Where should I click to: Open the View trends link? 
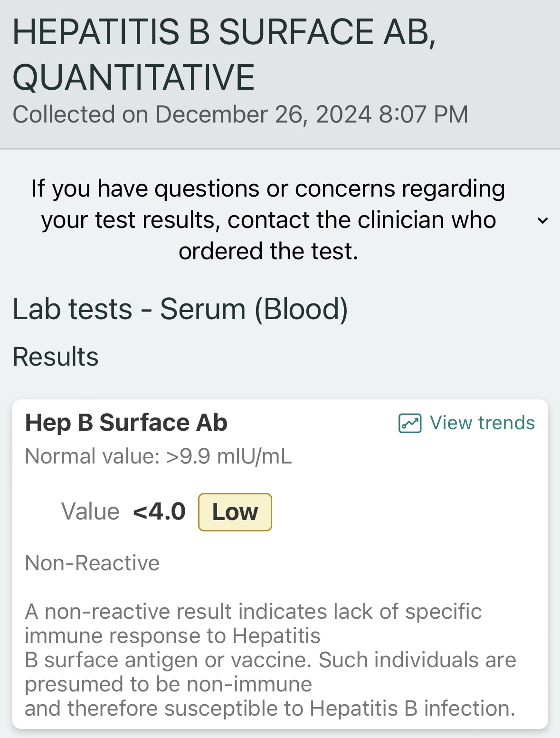[x=466, y=423]
